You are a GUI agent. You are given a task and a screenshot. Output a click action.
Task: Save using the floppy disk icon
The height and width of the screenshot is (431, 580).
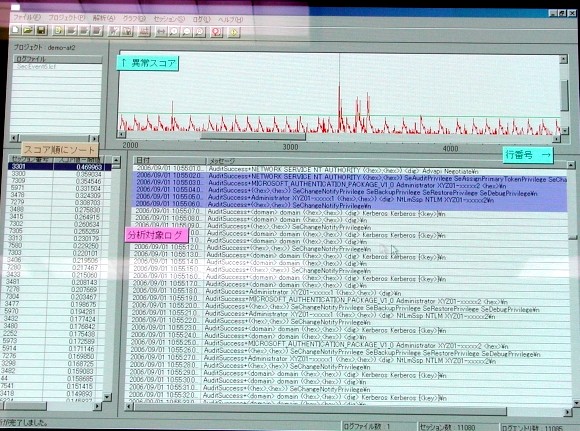pos(41,30)
